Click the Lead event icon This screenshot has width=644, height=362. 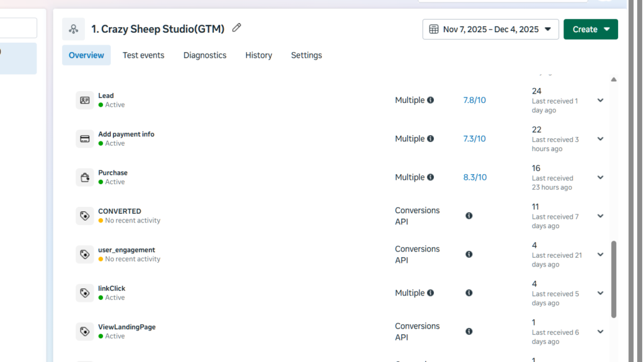[84, 101]
